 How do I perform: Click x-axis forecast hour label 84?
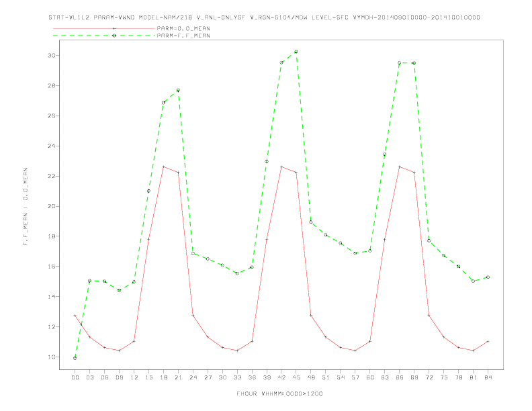coord(488,377)
